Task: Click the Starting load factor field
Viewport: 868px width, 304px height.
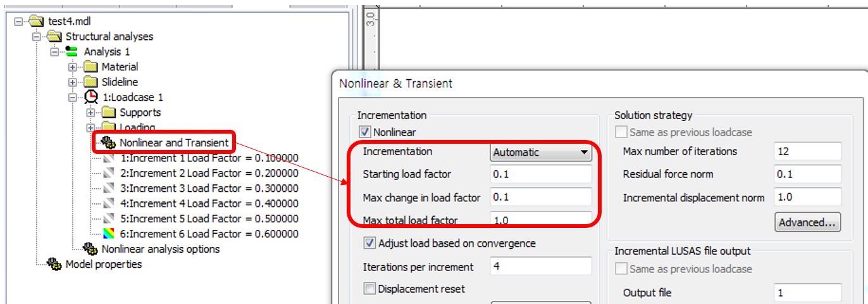Action: tap(540, 174)
